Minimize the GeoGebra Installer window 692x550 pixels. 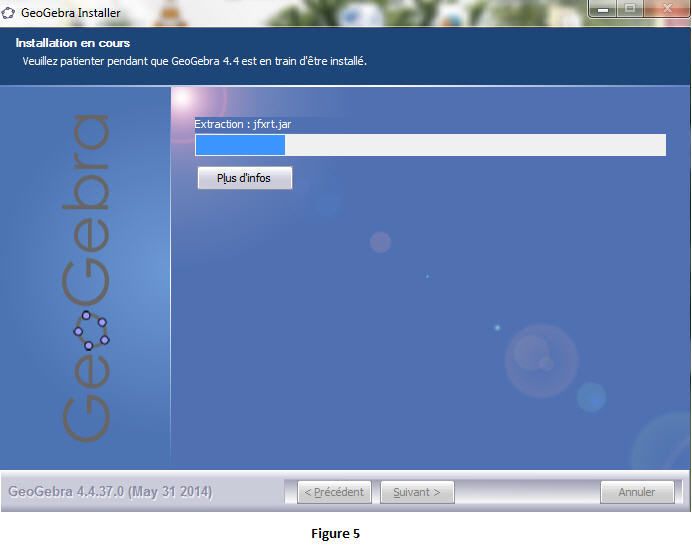point(603,9)
